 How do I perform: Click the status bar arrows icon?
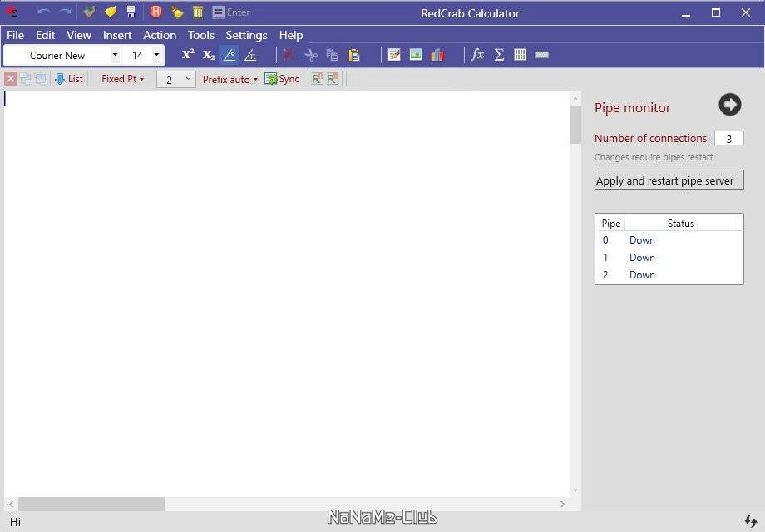(751, 521)
